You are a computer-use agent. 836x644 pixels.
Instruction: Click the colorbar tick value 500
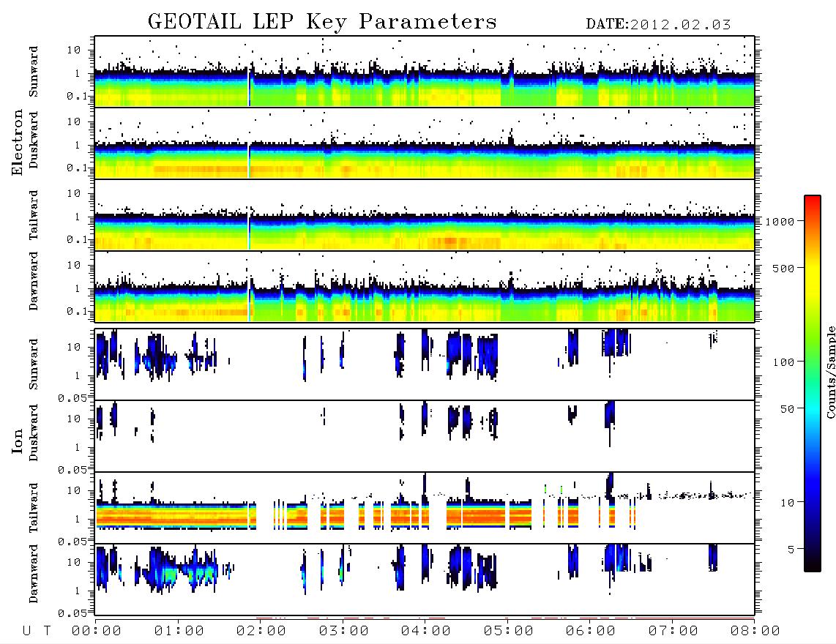coord(784,269)
